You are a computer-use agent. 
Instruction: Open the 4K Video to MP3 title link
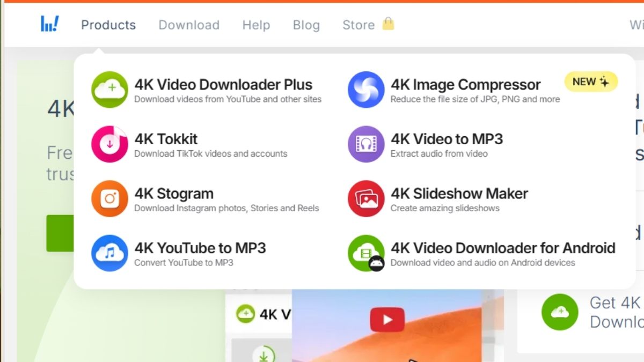point(447,139)
